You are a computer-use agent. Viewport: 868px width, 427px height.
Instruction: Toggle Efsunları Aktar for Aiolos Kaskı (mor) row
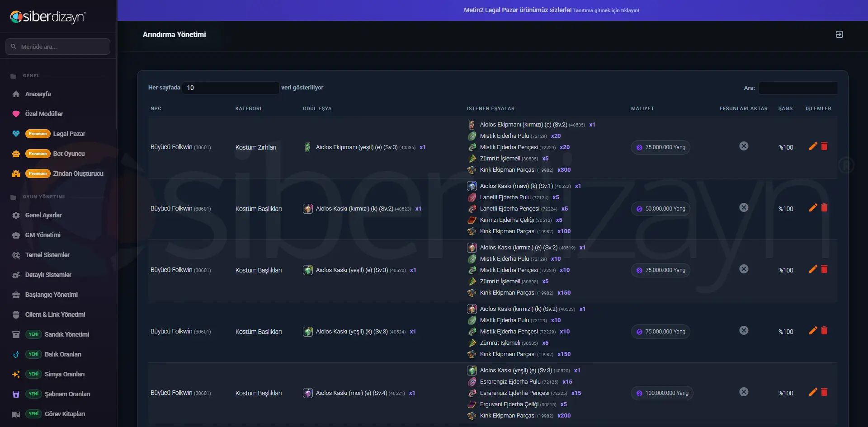pos(744,392)
